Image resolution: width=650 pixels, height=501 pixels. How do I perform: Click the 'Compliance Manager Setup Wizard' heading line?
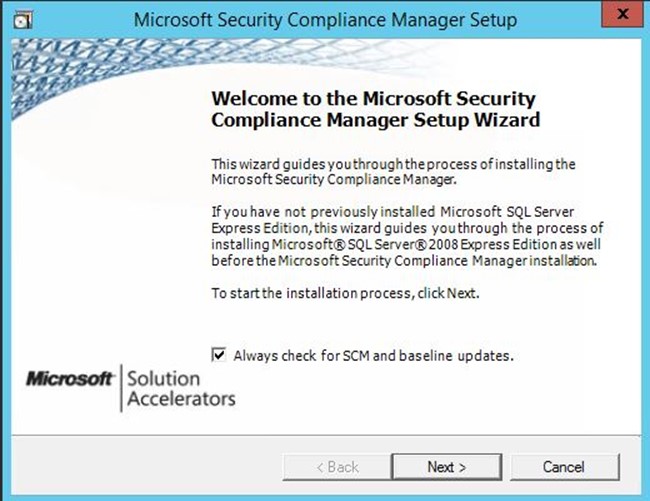click(x=376, y=120)
